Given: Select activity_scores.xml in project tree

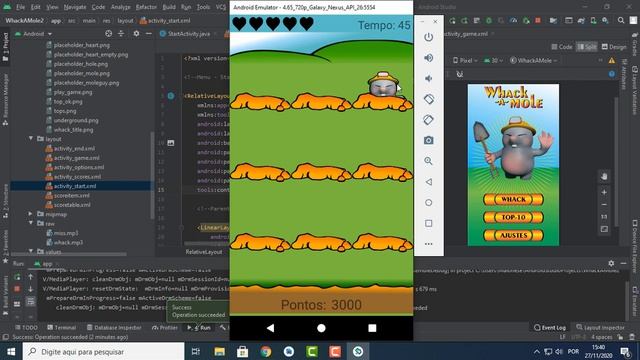Looking at the screenshot, I should tap(77, 177).
